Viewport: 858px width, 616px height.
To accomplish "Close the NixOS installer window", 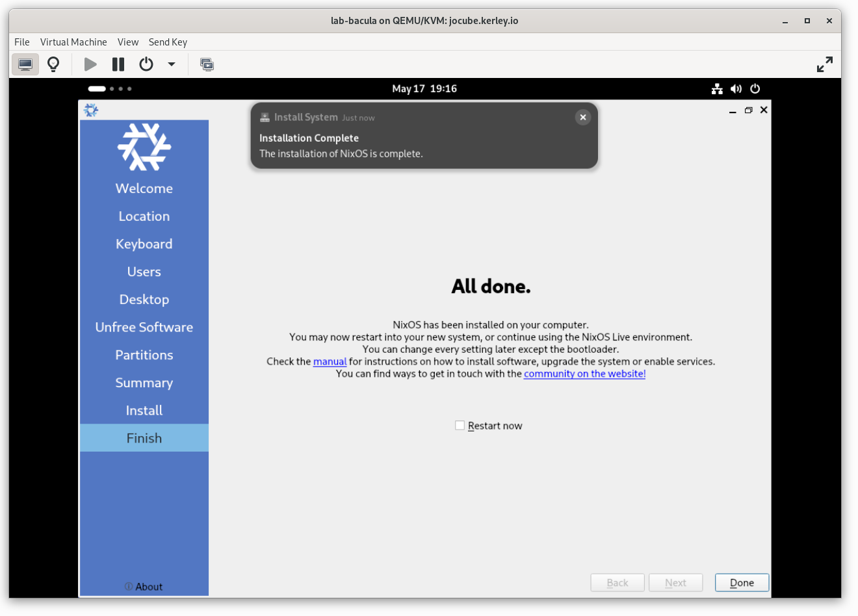I will (x=764, y=110).
